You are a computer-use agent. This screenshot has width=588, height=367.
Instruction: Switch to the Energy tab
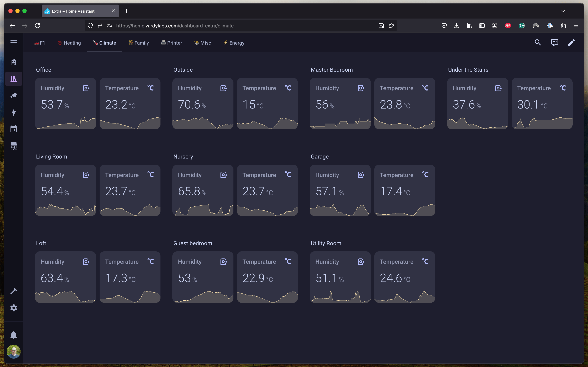[x=234, y=43]
